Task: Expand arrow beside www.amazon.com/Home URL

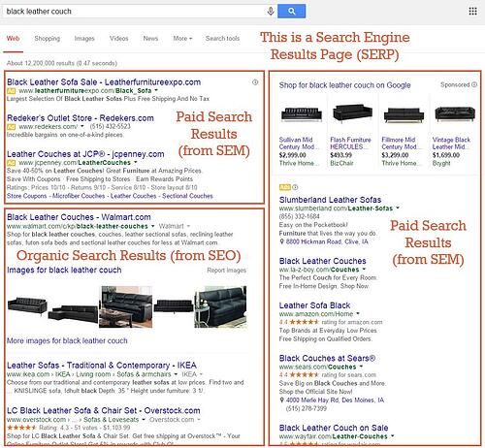Action: click(358, 313)
